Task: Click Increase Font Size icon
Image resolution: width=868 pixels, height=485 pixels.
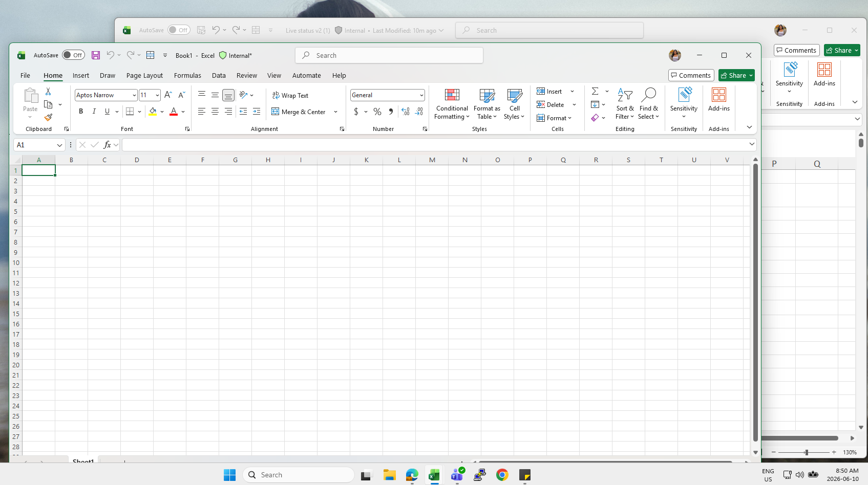Action: (168, 95)
